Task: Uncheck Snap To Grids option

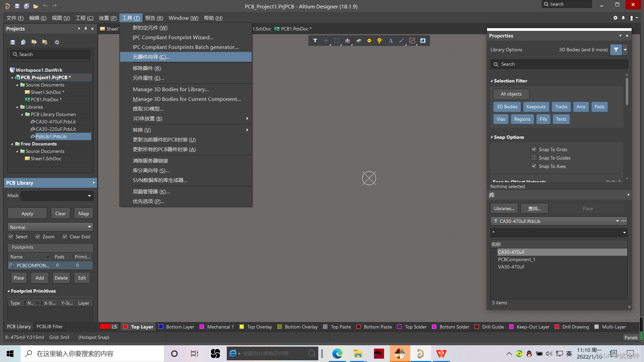Action: pos(534,149)
